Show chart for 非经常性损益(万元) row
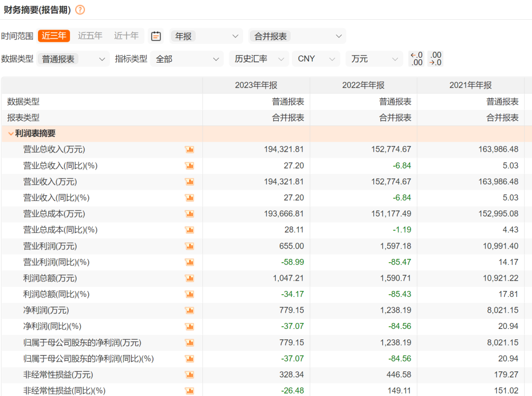 (x=190, y=375)
